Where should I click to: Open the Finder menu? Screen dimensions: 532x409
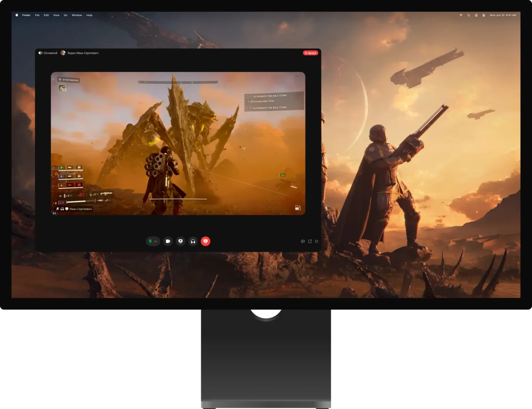27,15
